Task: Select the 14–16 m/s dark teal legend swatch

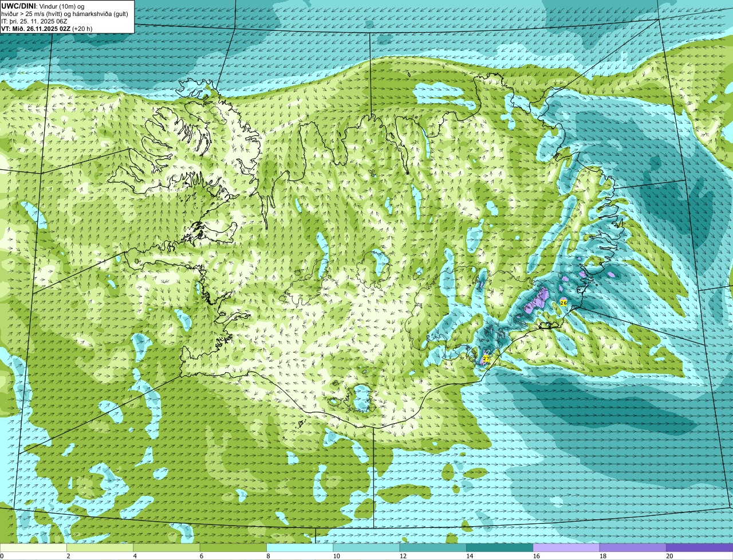Action: 499,547
